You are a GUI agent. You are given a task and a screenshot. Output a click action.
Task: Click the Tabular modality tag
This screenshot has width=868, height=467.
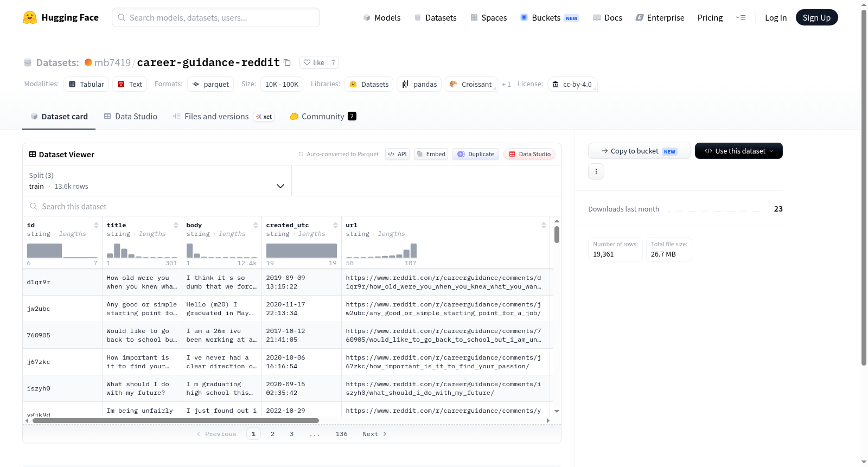click(87, 84)
